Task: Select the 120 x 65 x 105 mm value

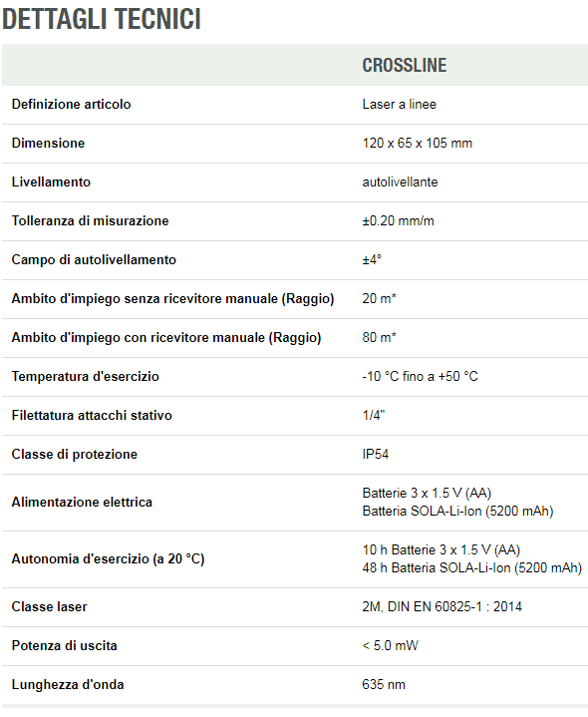Action: coord(418,144)
